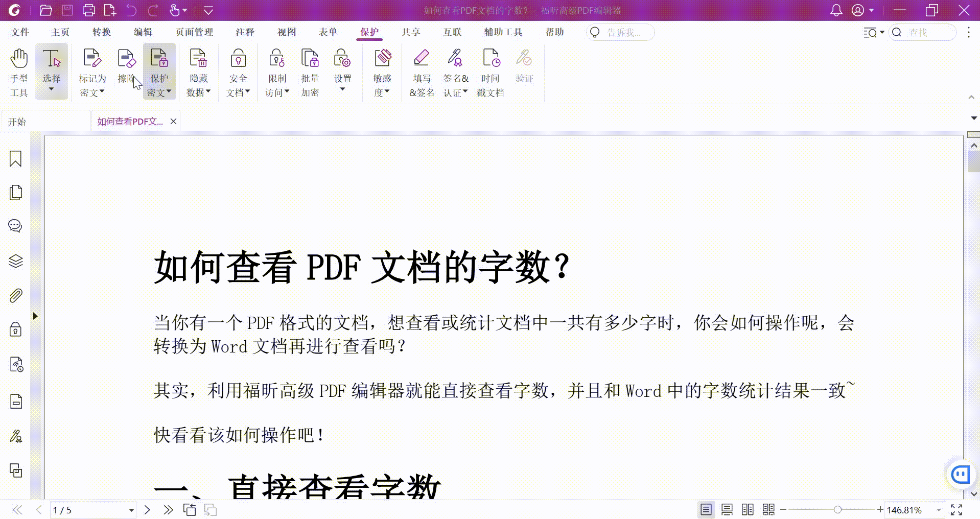Viewport: 980px width, 519px height.
Task: Toggle continuous scrolling view mode
Action: [727, 509]
